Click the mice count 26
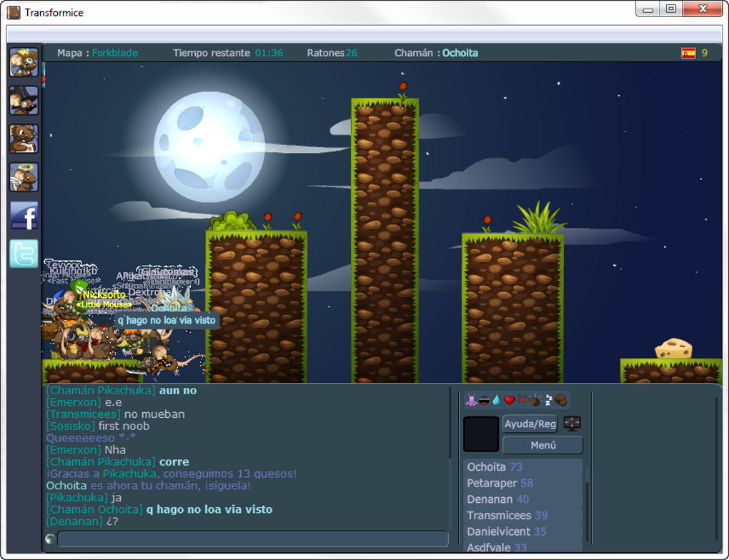 351,53
